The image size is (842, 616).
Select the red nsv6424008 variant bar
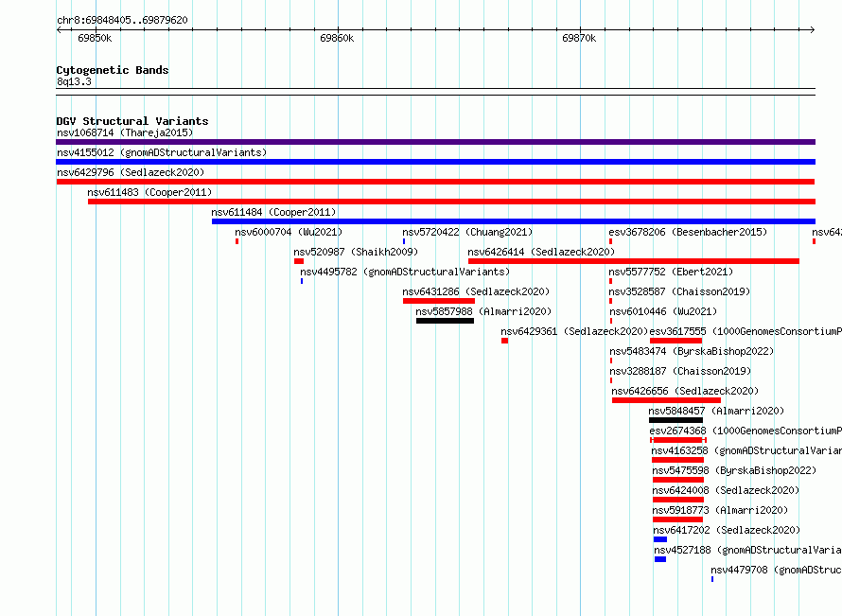pyautogui.click(x=678, y=500)
